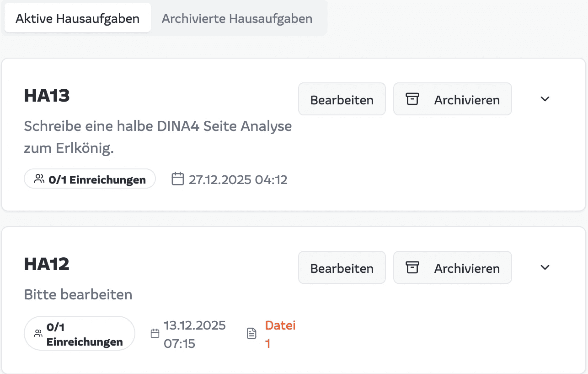Click the calendar icon beside 13.12.2025 07:15
The width and height of the screenshot is (588, 374).
coord(155,333)
